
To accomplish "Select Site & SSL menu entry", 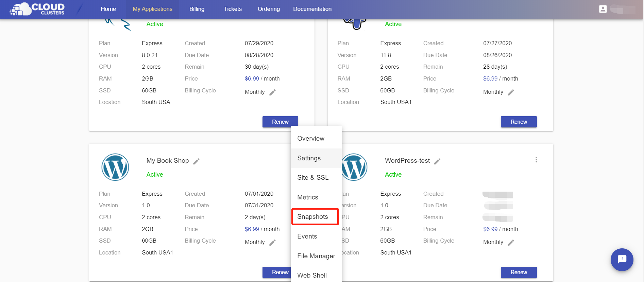I will coord(316,178).
